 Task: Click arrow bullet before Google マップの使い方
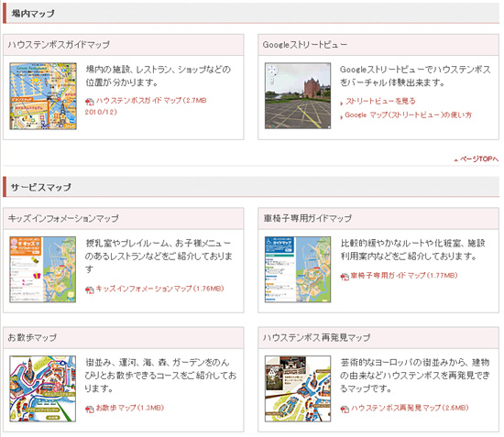point(342,117)
